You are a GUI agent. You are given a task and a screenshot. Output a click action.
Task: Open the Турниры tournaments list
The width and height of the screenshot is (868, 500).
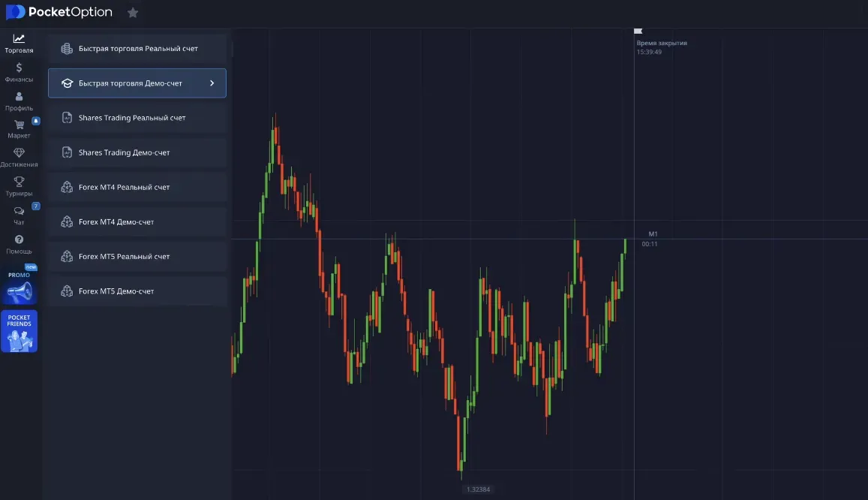(x=19, y=187)
